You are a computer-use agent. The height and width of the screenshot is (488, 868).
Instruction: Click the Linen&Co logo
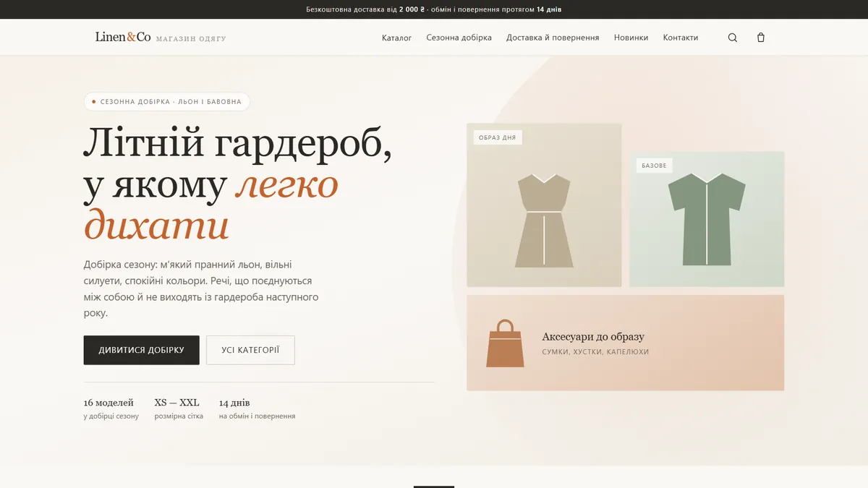point(123,37)
